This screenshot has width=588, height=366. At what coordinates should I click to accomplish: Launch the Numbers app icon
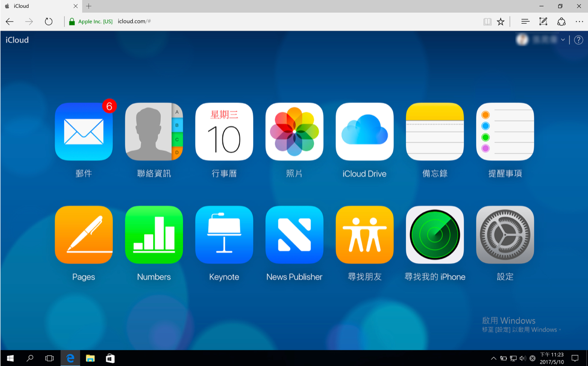(154, 235)
